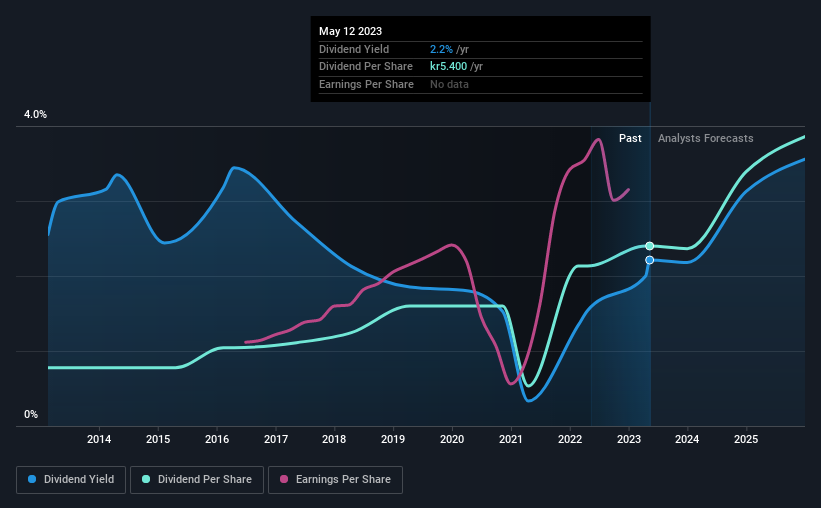Select the 2017 x-axis year label
821x508 pixels.
pyautogui.click(x=276, y=439)
